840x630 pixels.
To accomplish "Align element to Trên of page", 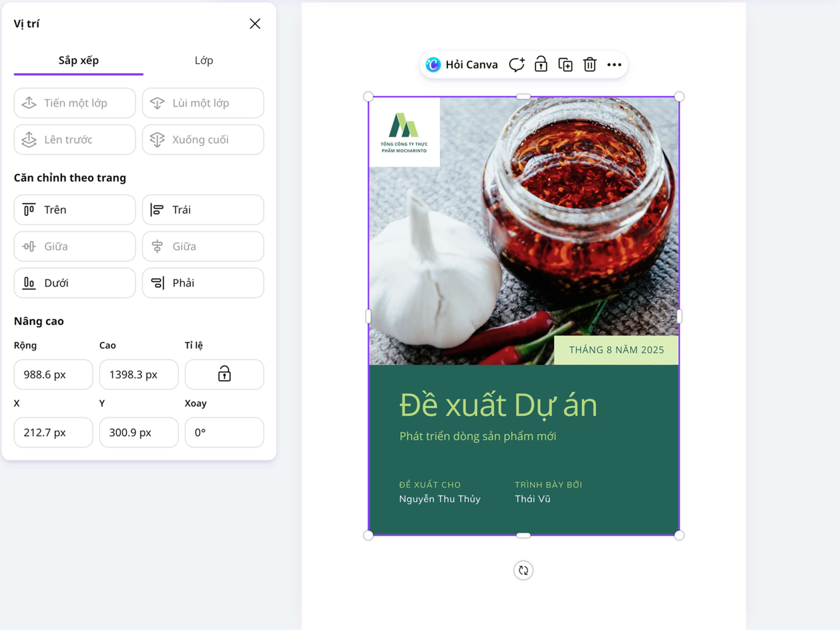I will pos(75,210).
